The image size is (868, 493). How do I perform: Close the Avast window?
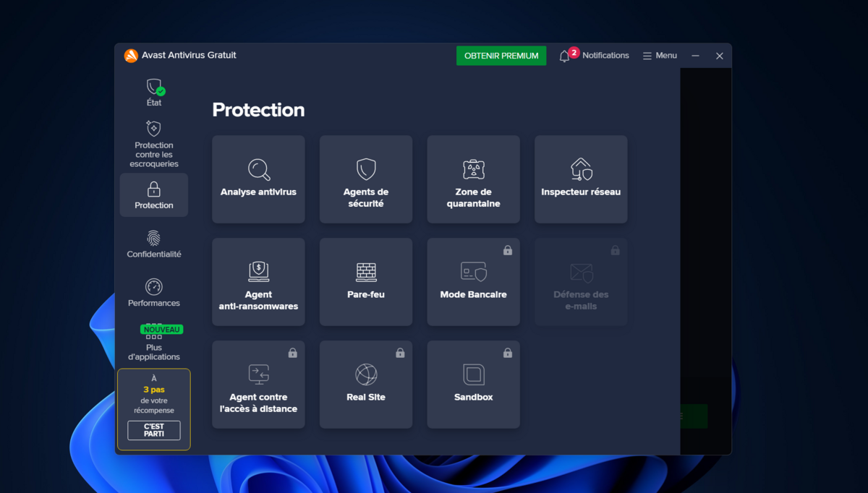click(x=720, y=56)
